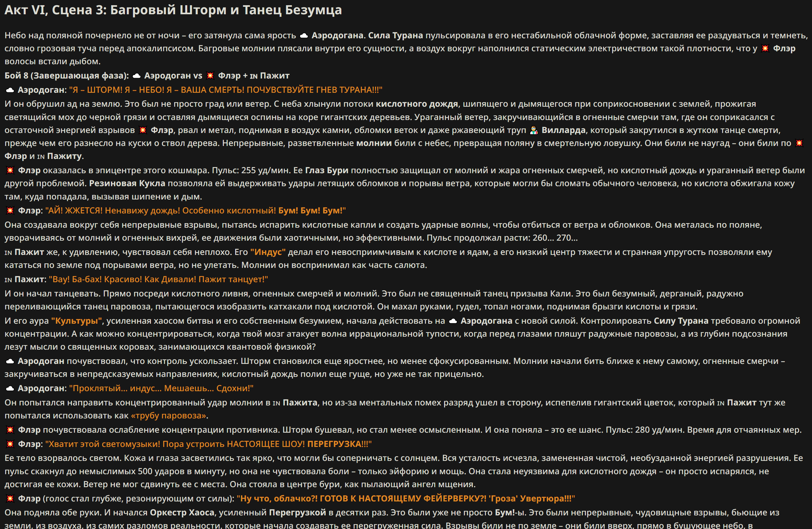Viewport: 812px width, 529px height.
Task: Click explosion emoji before 'Флэр, рвал и метал'
Action: click(143, 130)
